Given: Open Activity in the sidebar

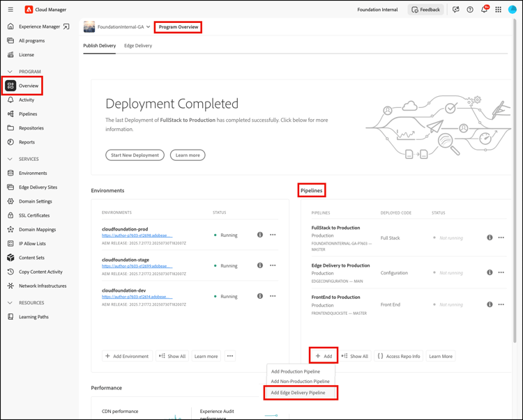Looking at the screenshot, I should pyautogui.click(x=26, y=100).
